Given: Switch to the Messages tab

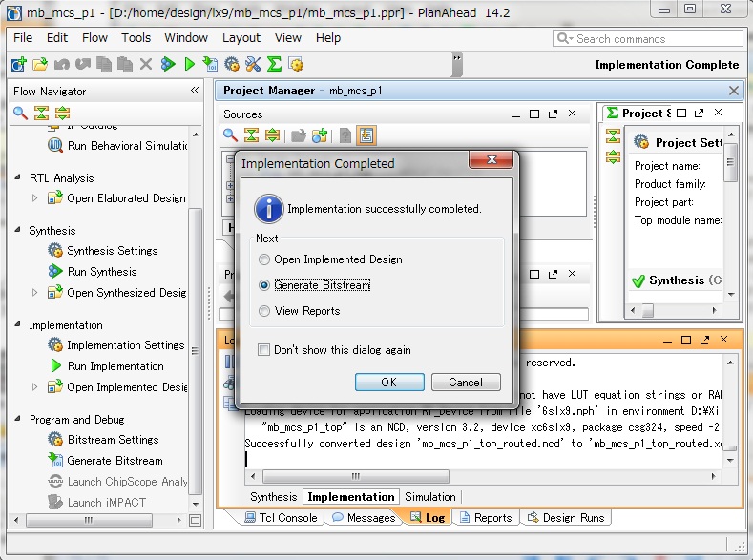Looking at the screenshot, I should point(364,518).
